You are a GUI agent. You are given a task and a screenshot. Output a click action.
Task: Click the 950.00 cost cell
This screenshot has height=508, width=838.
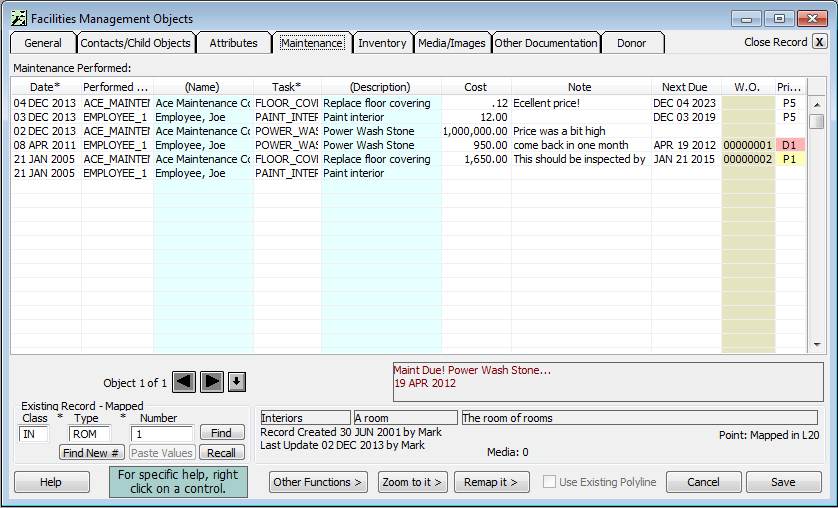tap(476, 145)
